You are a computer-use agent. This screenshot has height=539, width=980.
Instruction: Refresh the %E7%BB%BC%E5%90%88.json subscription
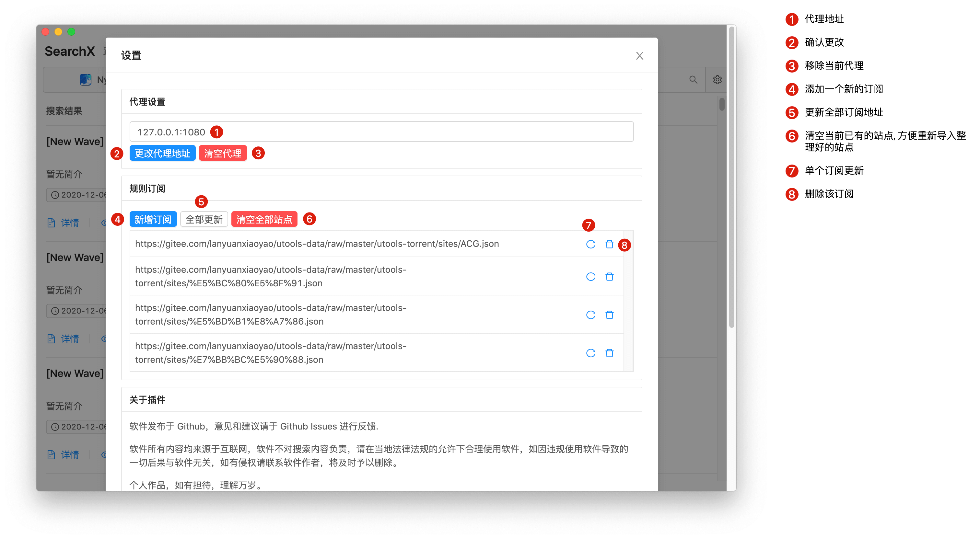[x=590, y=353]
